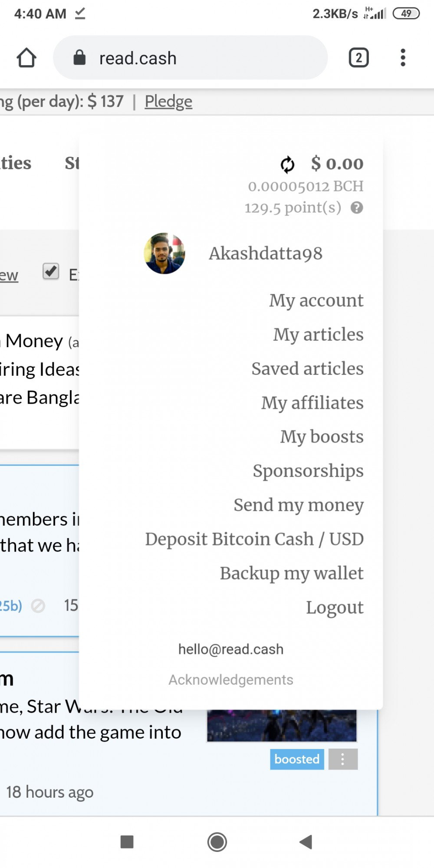Click the points help question mark icon
The image size is (434, 868).
[x=357, y=208]
